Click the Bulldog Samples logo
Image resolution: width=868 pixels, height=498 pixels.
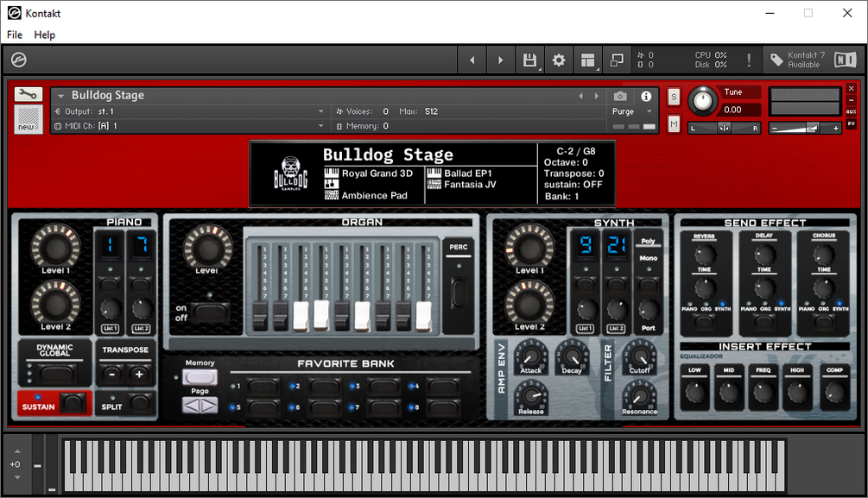click(290, 173)
